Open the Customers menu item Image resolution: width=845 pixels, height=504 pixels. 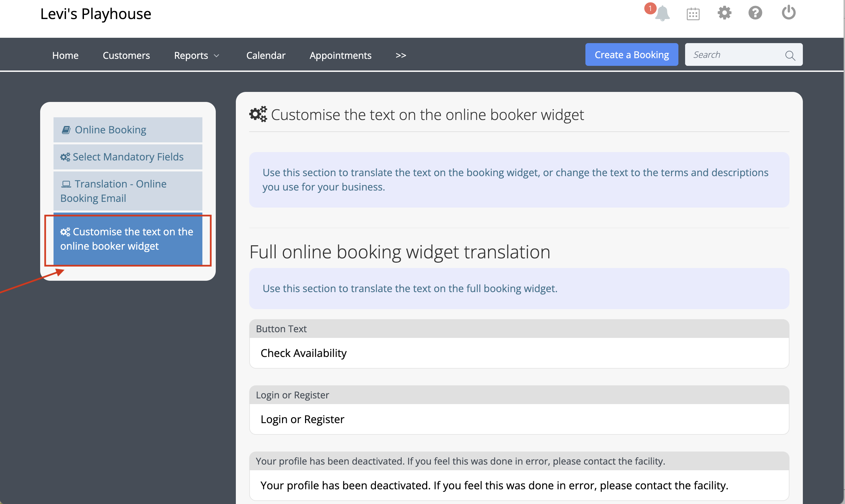(x=126, y=55)
